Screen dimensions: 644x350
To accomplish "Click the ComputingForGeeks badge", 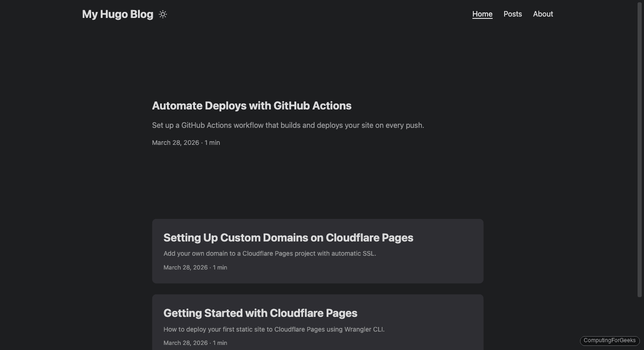I will [x=609, y=340].
